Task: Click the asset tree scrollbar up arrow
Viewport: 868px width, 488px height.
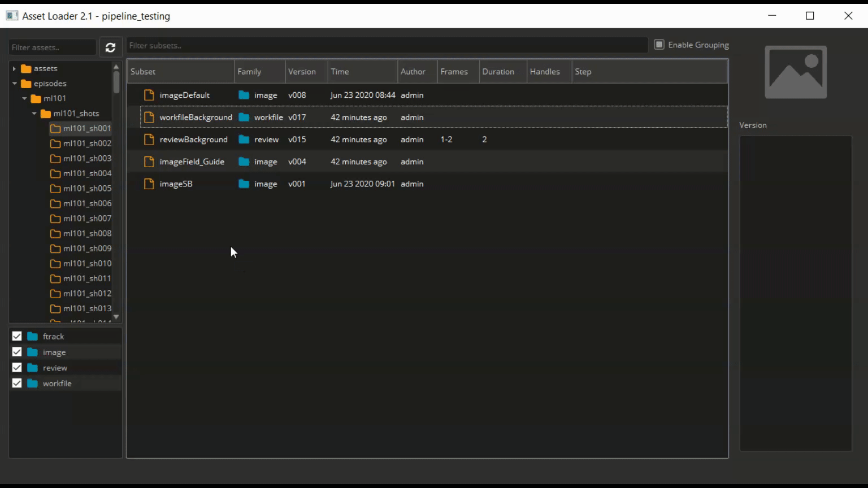Action: point(116,66)
